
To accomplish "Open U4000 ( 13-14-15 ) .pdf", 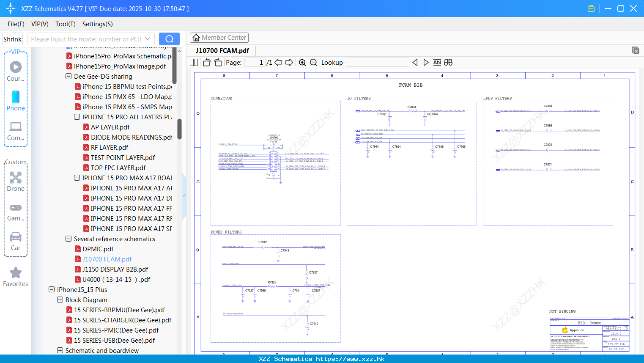I will pos(116,279).
